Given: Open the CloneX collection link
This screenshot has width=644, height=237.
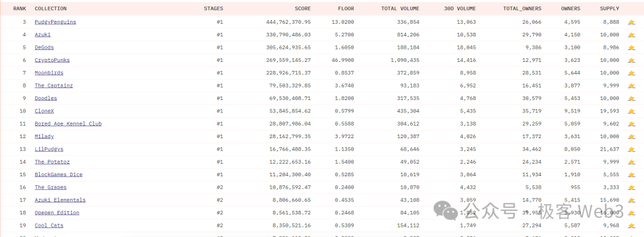Looking at the screenshot, I should pyautogui.click(x=44, y=111).
